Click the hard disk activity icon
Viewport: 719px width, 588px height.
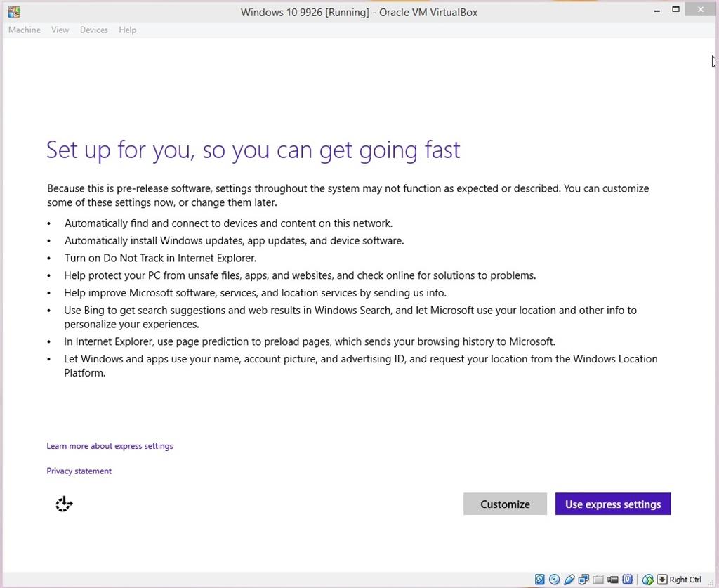click(x=540, y=580)
